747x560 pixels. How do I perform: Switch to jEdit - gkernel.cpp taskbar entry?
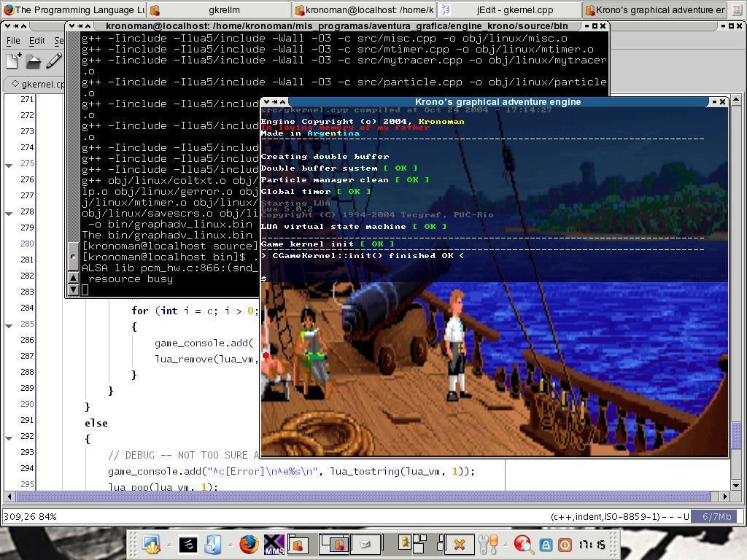click(508, 9)
